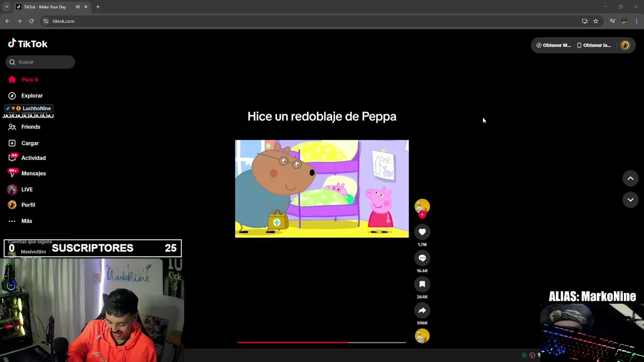Select the TikTok - Make Your Day tab

[45, 7]
